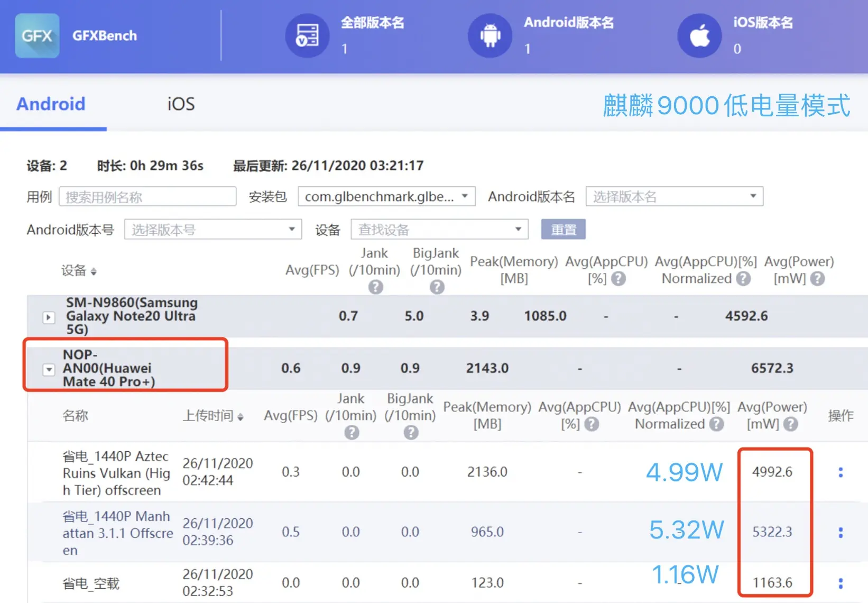
Task: Open actions menu for Manhattan 3.1.1 row
Action: coord(841,532)
